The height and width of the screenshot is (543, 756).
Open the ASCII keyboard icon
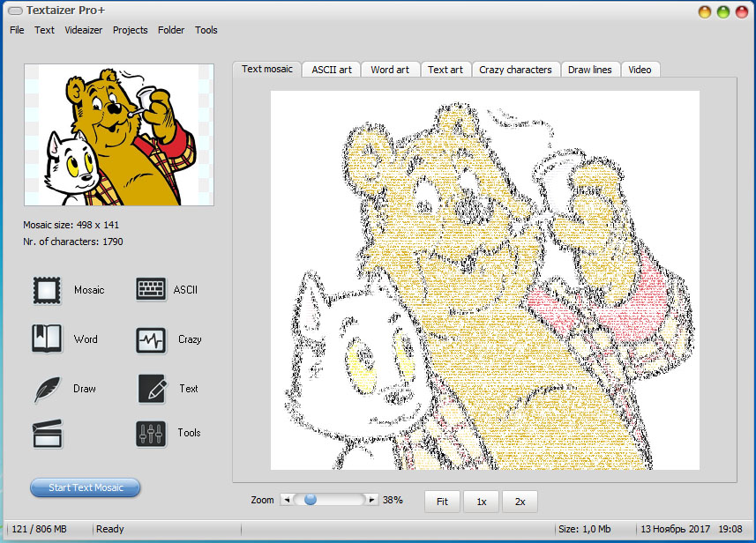(x=151, y=289)
